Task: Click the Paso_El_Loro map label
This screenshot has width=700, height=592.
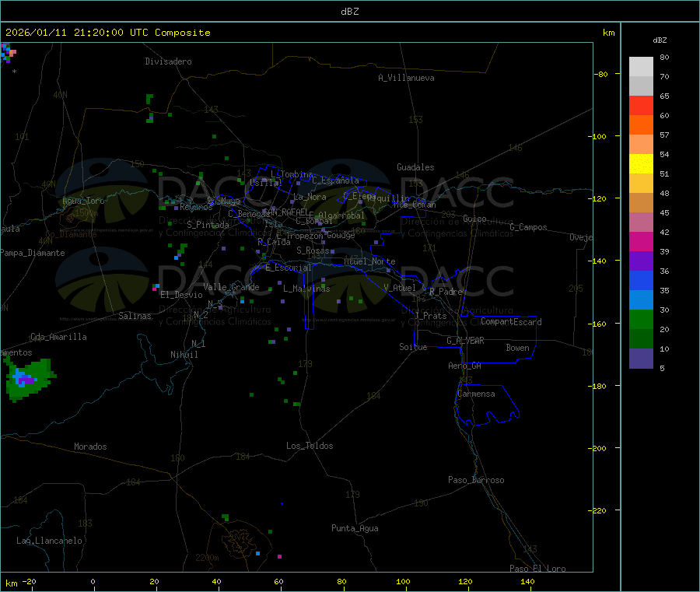Action: pyautogui.click(x=537, y=569)
